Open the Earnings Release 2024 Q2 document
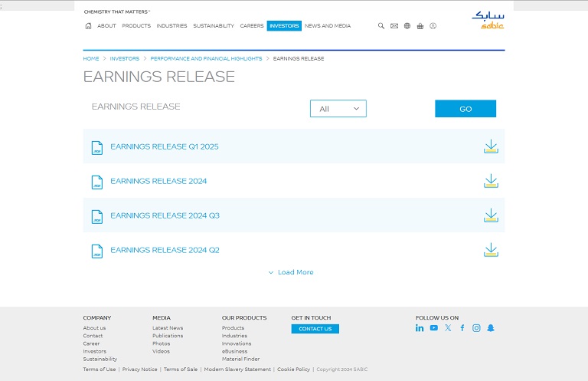 point(165,250)
